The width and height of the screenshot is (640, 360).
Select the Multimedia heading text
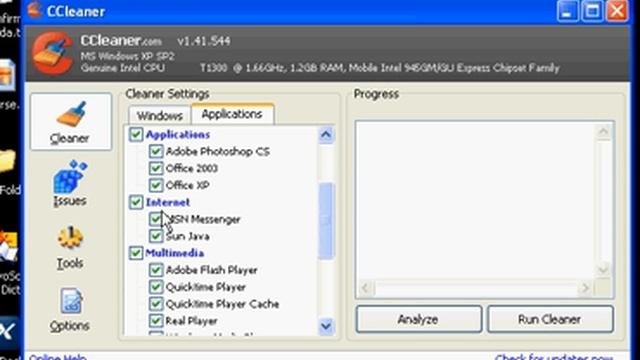(175, 253)
